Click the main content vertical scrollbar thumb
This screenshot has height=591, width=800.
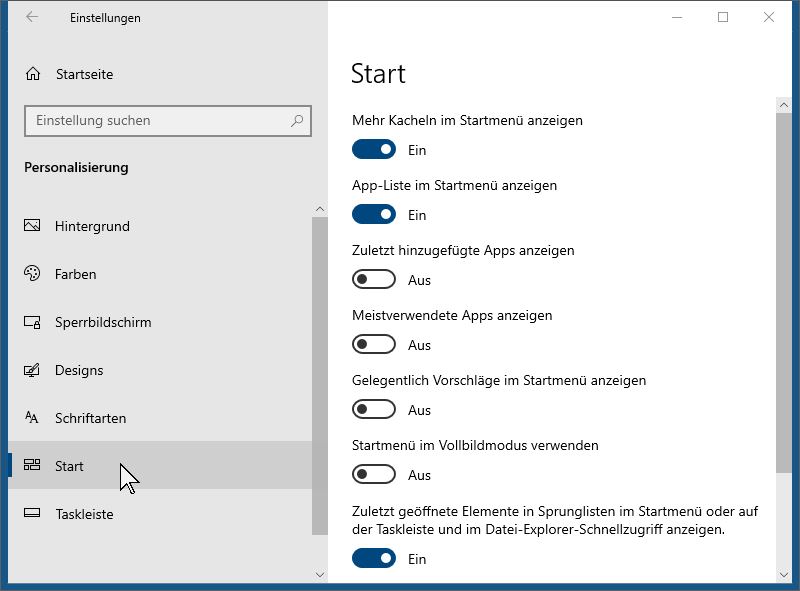(x=784, y=293)
